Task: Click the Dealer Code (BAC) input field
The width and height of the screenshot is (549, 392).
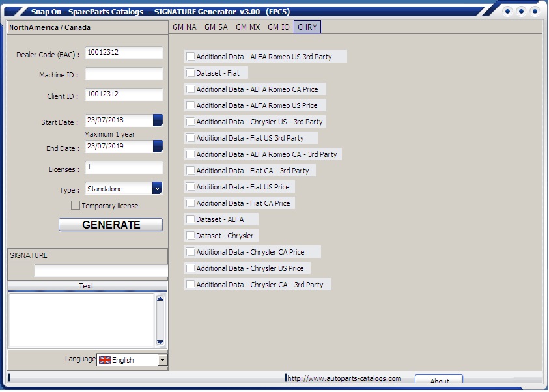Action: pyautogui.click(x=124, y=53)
